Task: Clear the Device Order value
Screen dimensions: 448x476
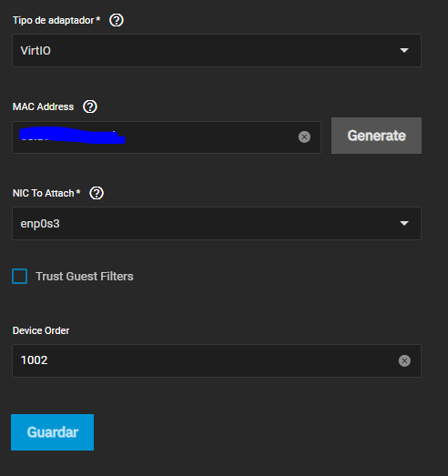Action: [x=404, y=360]
